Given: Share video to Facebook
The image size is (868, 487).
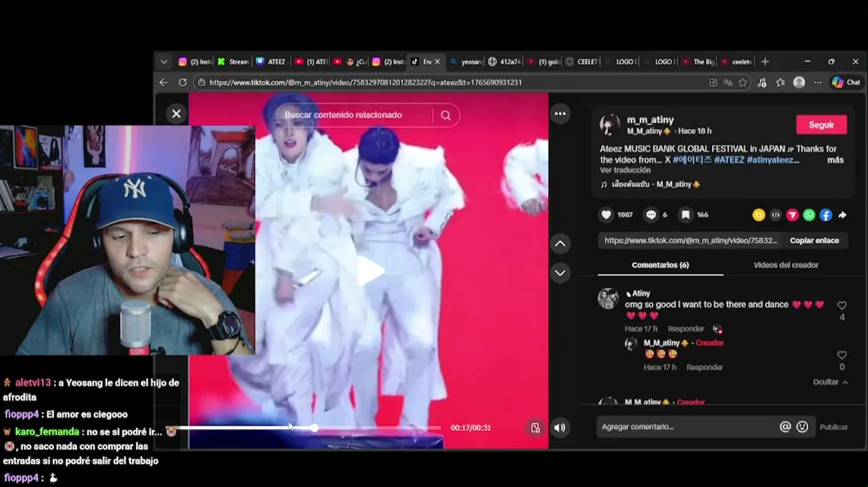Looking at the screenshot, I should (825, 215).
